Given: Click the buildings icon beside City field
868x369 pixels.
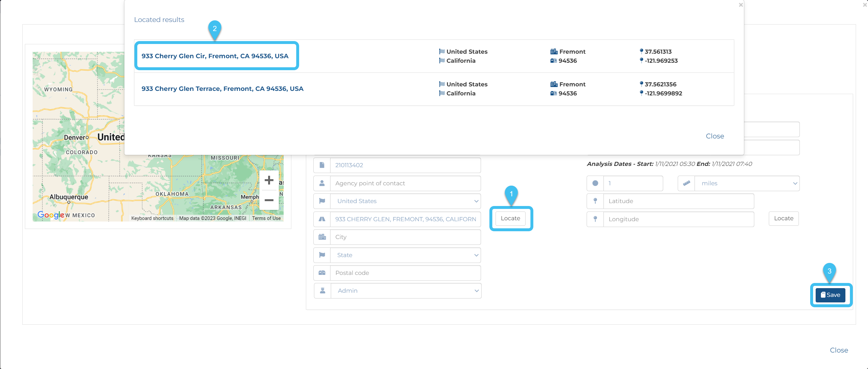Looking at the screenshot, I should coord(322,237).
